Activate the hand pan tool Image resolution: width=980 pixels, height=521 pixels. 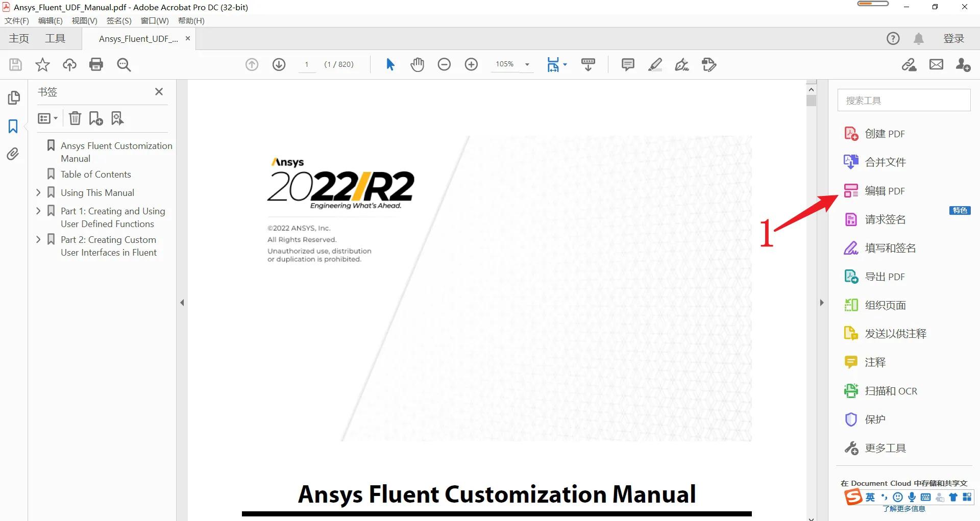(x=418, y=64)
